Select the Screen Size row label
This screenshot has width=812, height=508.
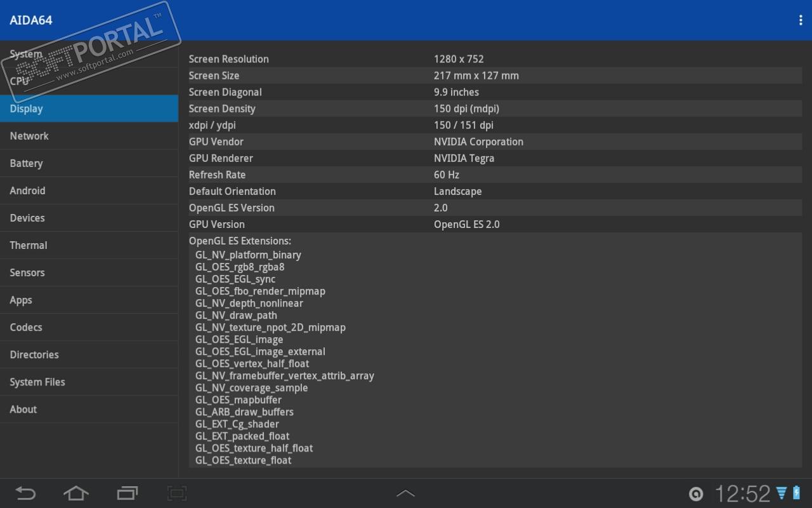(x=214, y=76)
